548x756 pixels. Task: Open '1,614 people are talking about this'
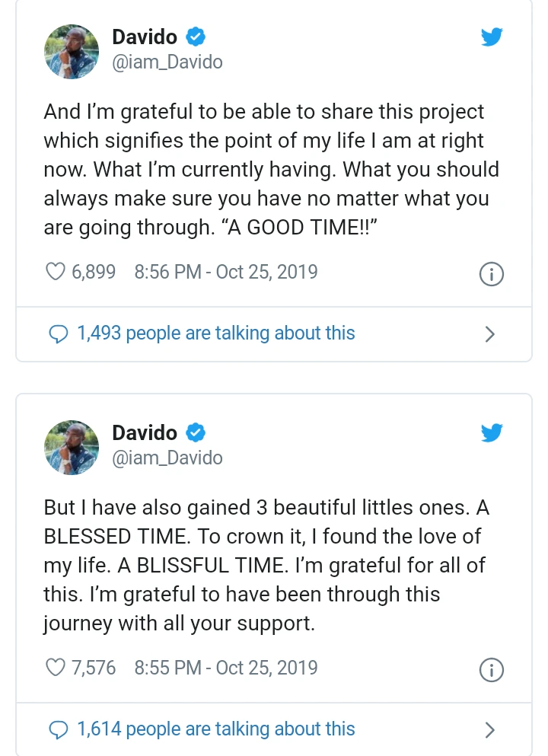[x=216, y=729]
